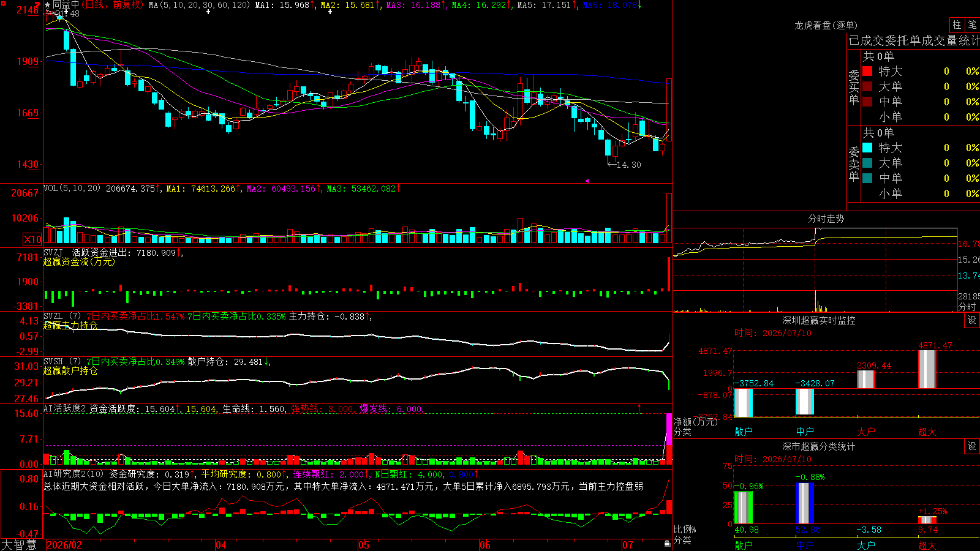Click the 05 month label on the time axis
Viewport: 980px width, 551px height.
click(x=364, y=545)
